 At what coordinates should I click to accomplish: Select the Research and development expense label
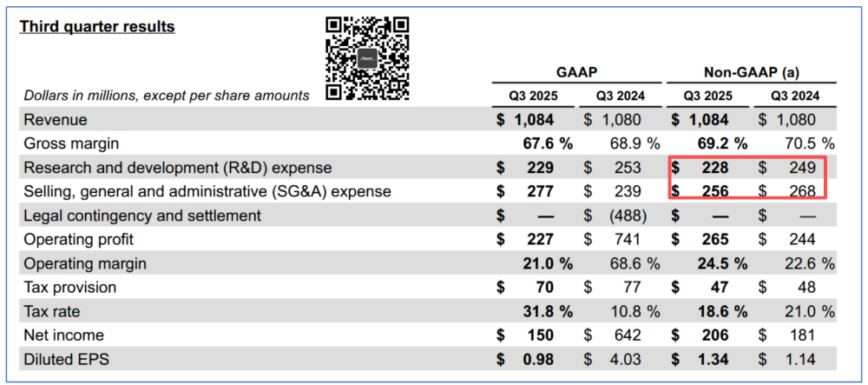click(178, 168)
